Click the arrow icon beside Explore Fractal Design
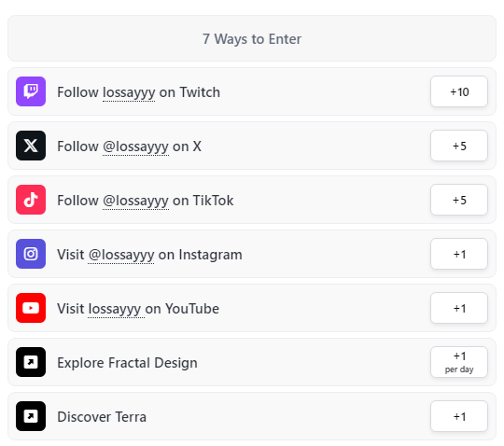This screenshot has height=446, width=504. coord(31,362)
